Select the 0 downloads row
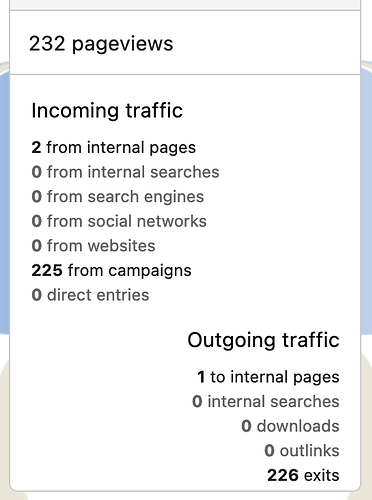This screenshot has height=500, width=372. 290,426
